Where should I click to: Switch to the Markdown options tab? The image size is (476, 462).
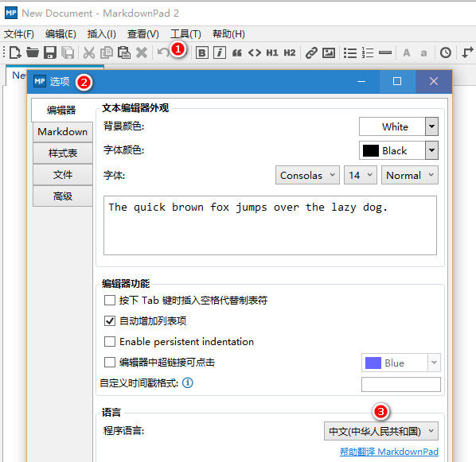(x=63, y=132)
